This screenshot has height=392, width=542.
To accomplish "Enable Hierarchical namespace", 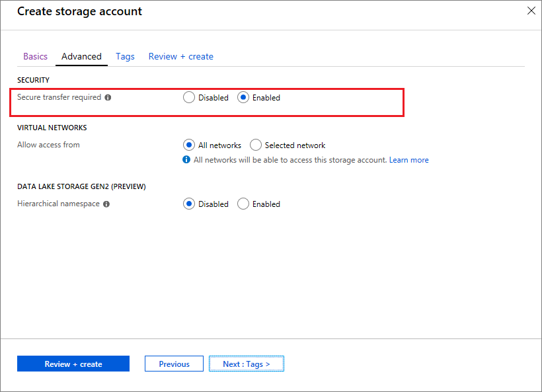I will click(243, 204).
